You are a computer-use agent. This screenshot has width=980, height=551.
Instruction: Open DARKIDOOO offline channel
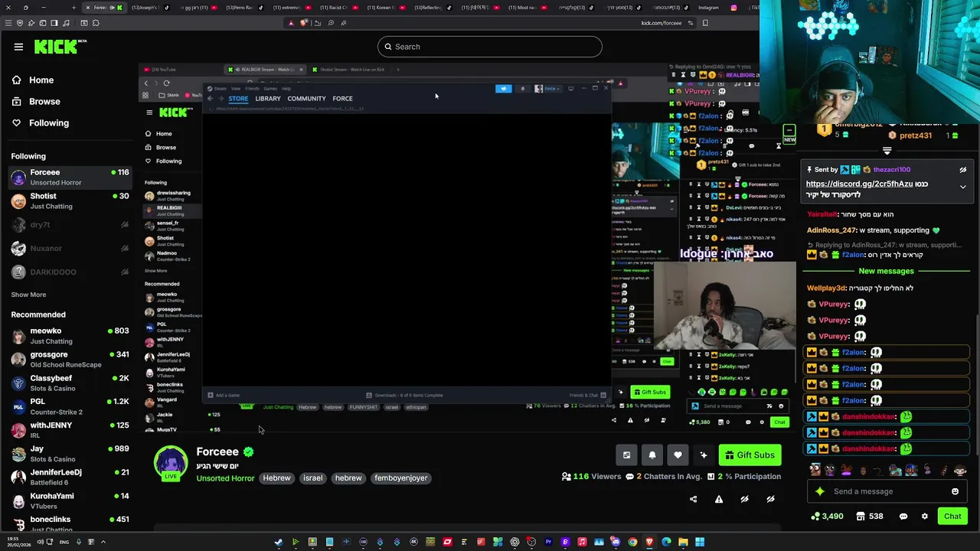tap(69, 272)
